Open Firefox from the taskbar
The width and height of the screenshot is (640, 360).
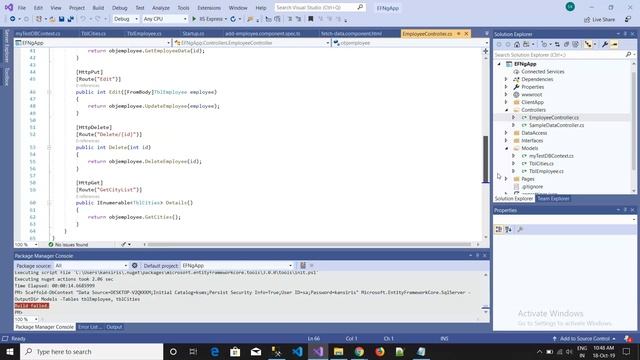[x=380, y=351]
